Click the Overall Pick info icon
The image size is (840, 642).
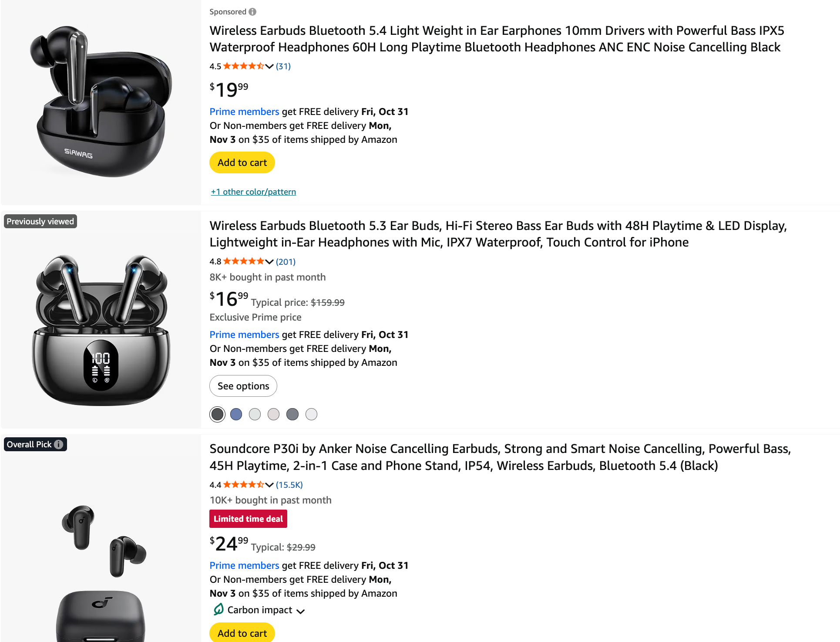tap(59, 444)
